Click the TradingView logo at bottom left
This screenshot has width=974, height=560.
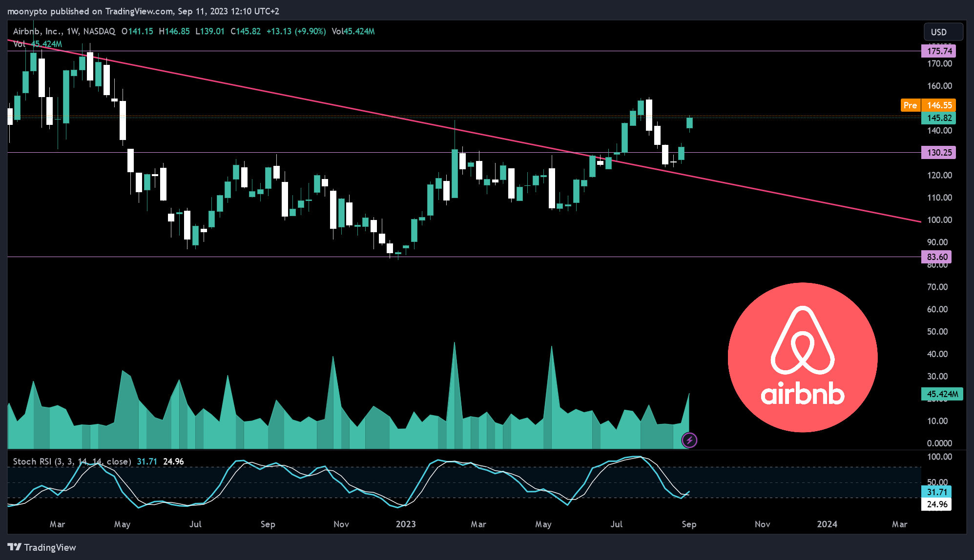(x=42, y=547)
